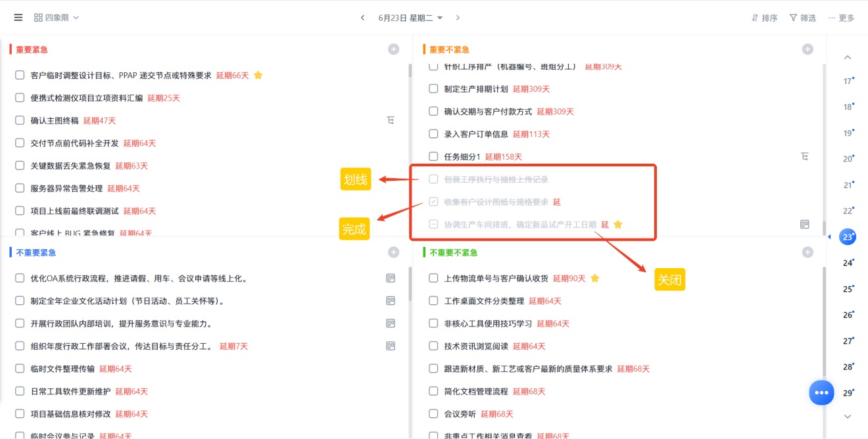Select day 17 in date strip
The height and width of the screenshot is (439, 868).
coord(848,81)
